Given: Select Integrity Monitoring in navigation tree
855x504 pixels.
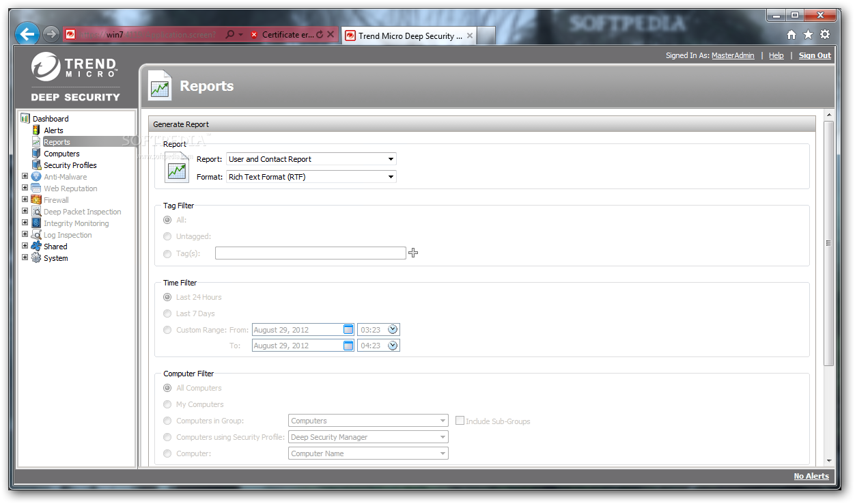Looking at the screenshot, I should click(76, 223).
